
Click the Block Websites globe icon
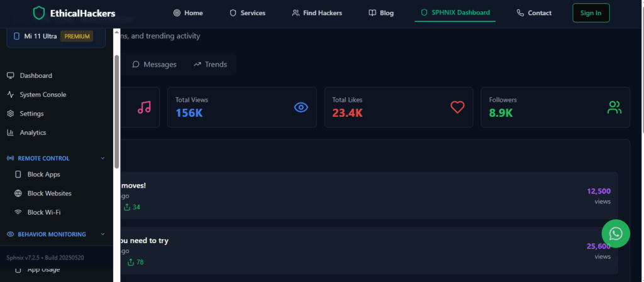click(18, 193)
